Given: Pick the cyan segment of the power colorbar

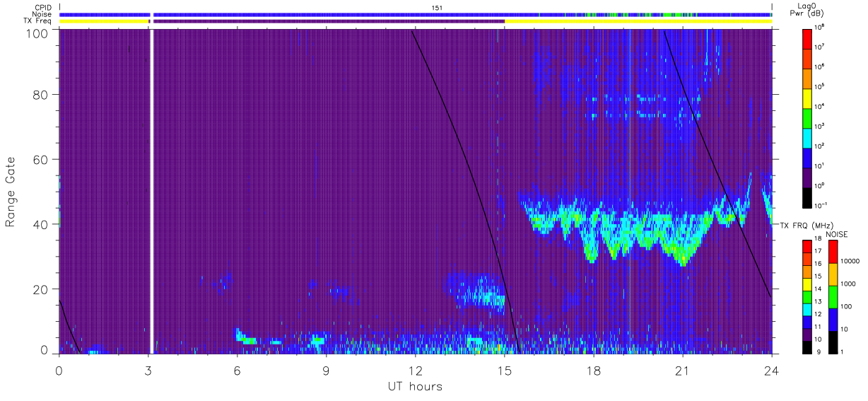Looking at the screenshot, I should click(809, 136).
